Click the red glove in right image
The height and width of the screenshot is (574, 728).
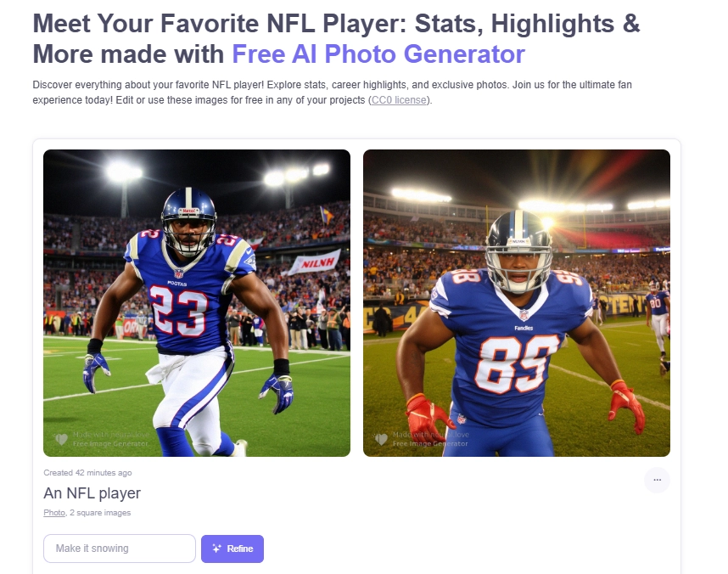click(x=428, y=414)
